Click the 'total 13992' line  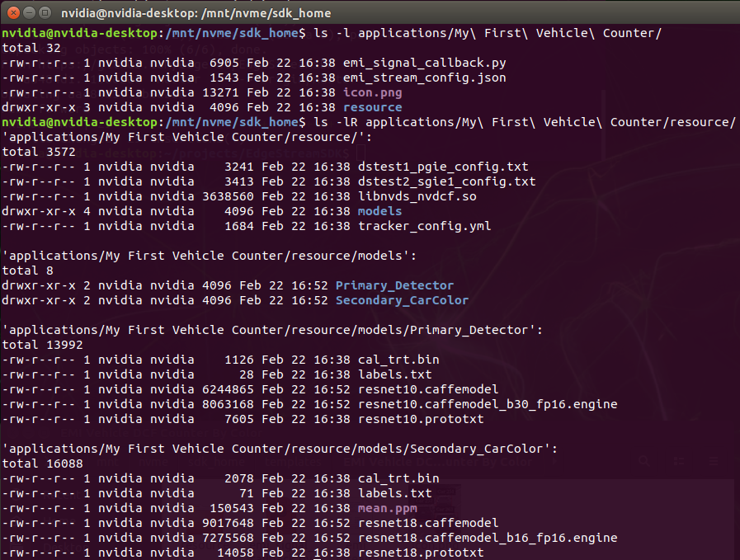42,345
